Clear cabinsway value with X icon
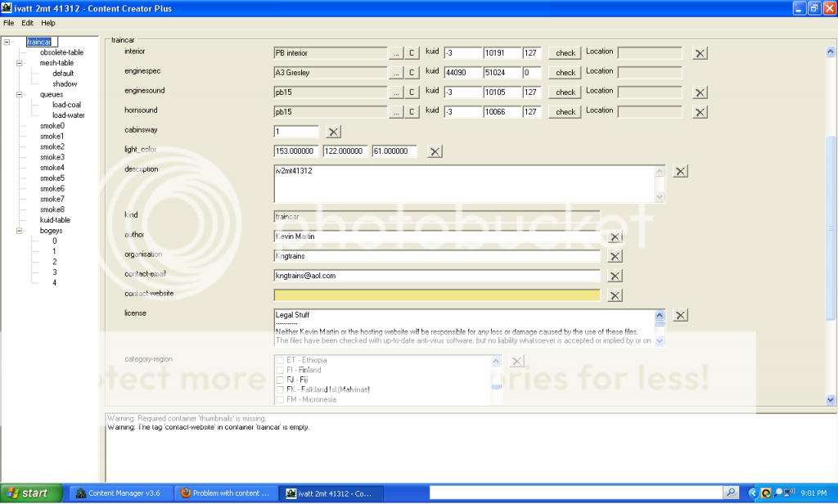Screen dimensions: 838x504 (334, 132)
